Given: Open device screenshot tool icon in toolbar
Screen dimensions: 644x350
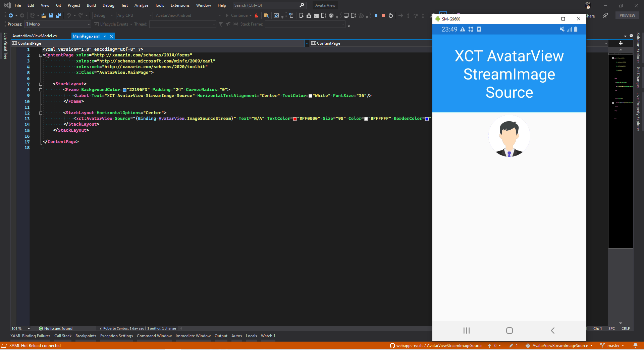Looking at the screenshot, I should 276,15.
